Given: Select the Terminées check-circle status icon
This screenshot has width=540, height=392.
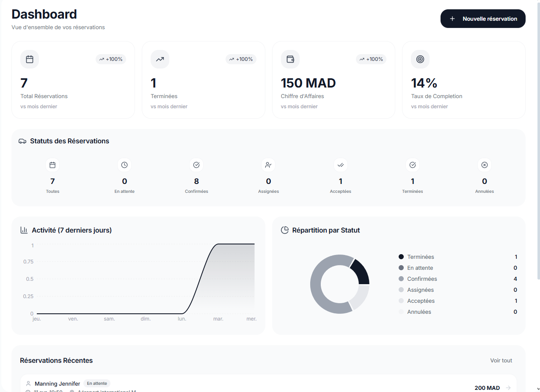Looking at the screenshot, I should 413,165.
